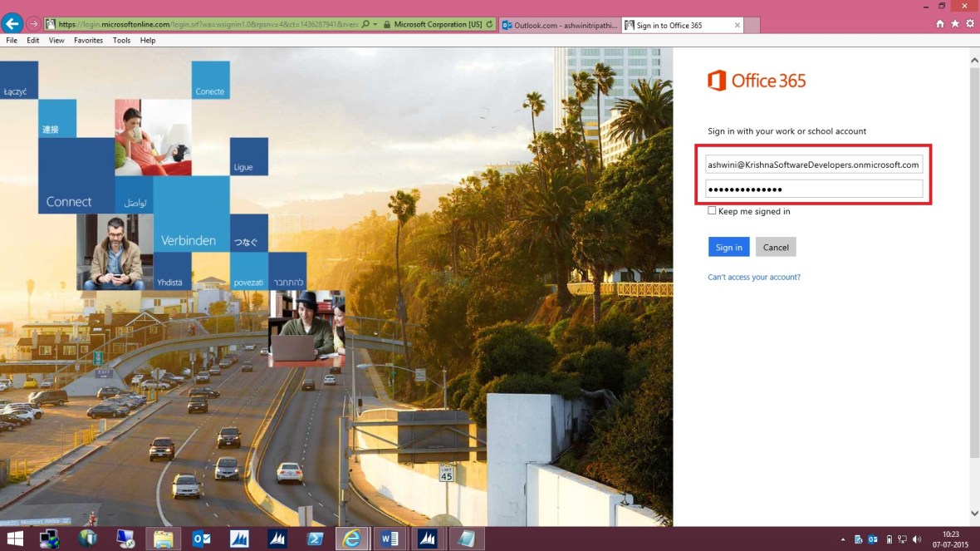Show hidden icons in the system tray
The width and height of the screenshot is (980, 551).
click(x=843, y=538)
